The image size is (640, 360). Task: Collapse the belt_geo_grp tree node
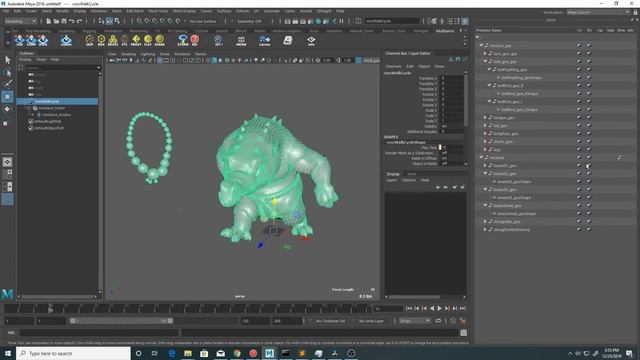tap(485, 62)
